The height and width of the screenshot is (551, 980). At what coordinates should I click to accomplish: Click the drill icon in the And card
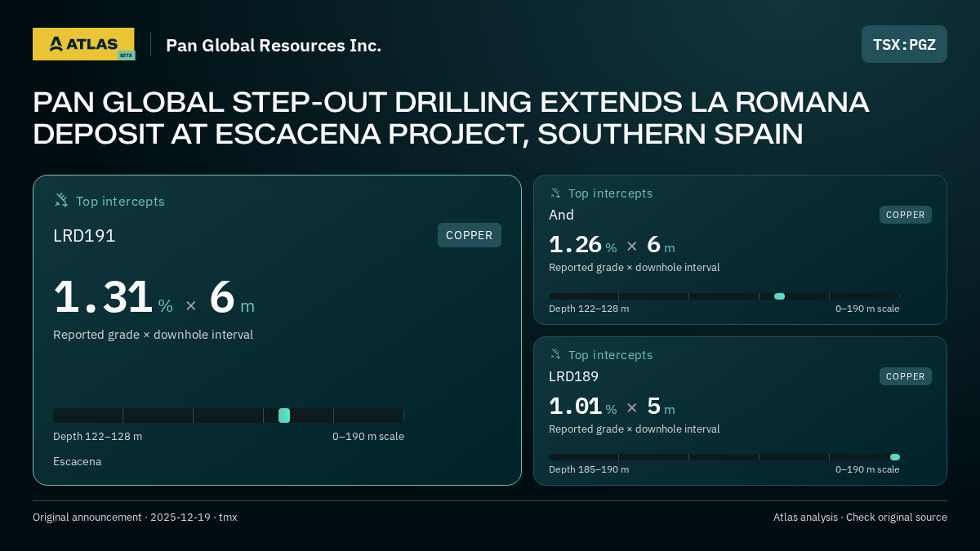tap(555, 193)
